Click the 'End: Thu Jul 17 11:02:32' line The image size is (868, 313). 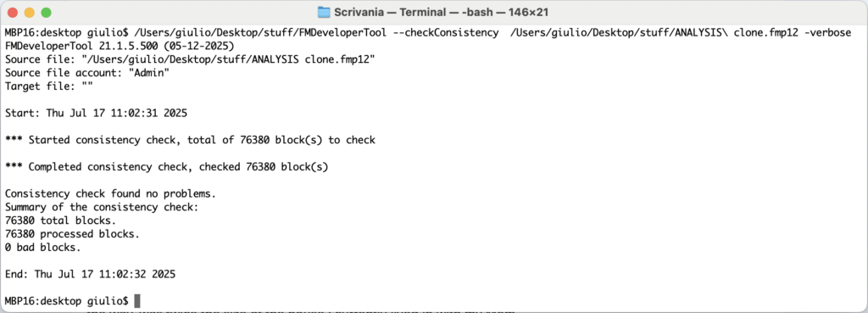coord(90,274)
